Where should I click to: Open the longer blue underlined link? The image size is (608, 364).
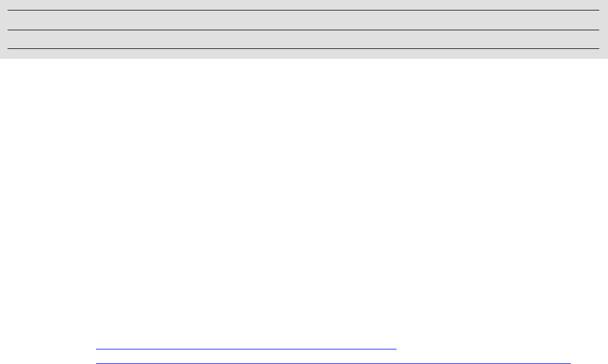point(334,363)
